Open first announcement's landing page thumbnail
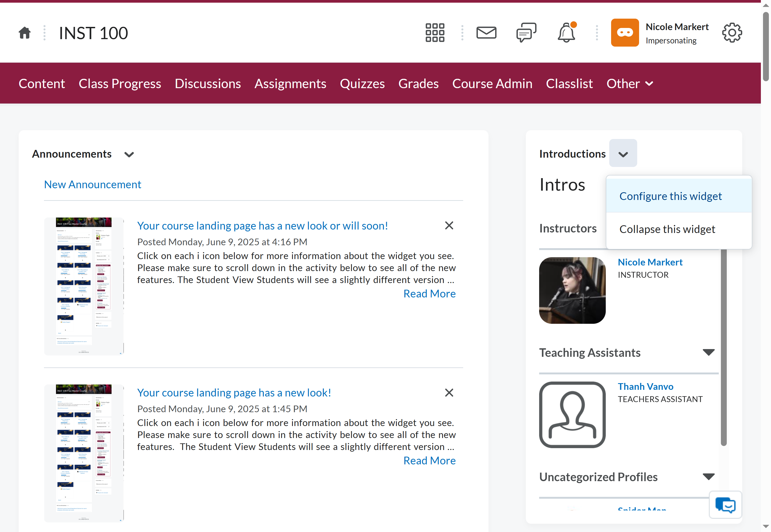 84,286
